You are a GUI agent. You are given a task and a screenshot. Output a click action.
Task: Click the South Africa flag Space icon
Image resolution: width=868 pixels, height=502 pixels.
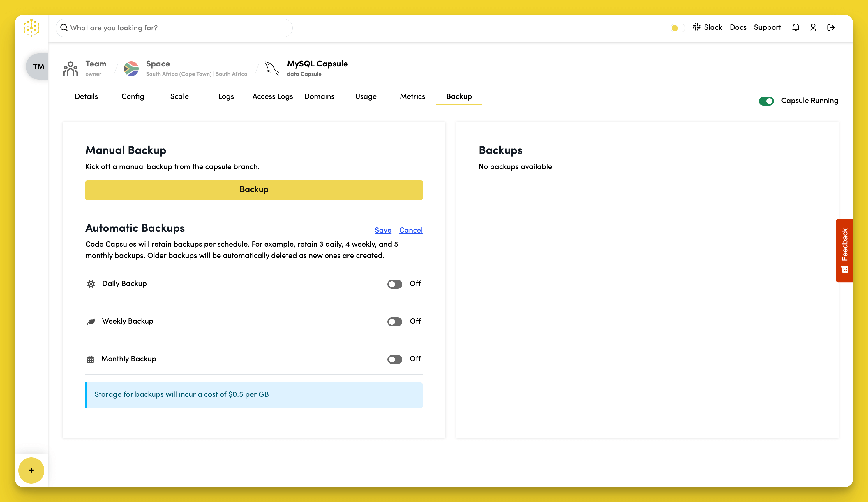click(131, 69)
